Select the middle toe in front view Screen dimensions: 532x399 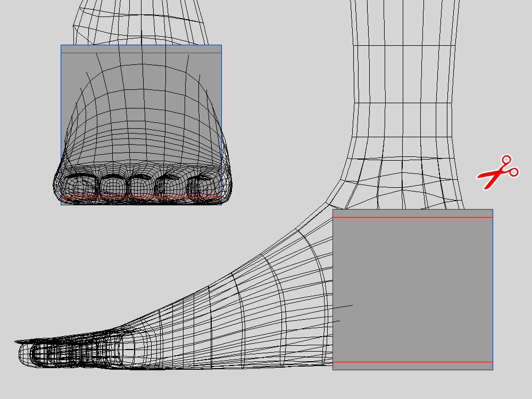[x=139, y=186]
